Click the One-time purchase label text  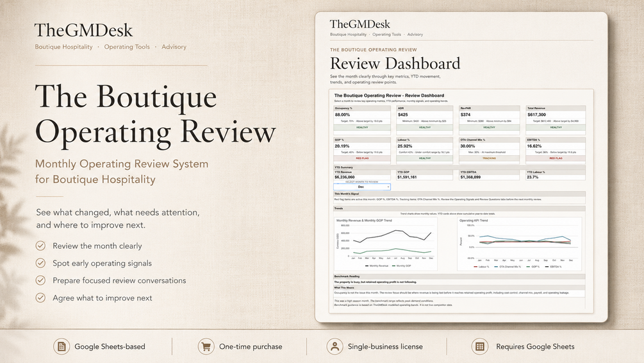251,346
